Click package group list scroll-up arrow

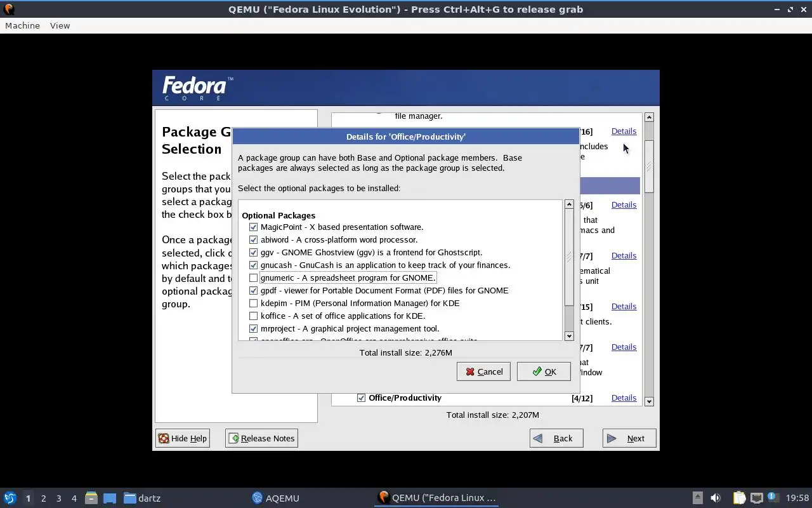click(x=649, y=117)
